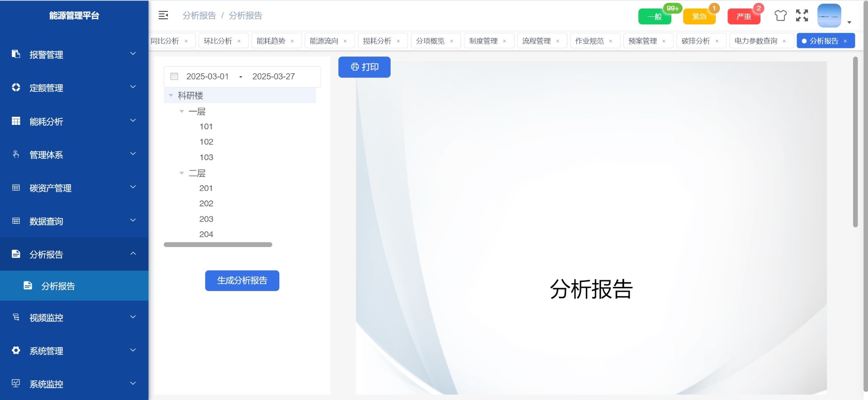Toggle fullscreen mode icon

click(802, 16)
